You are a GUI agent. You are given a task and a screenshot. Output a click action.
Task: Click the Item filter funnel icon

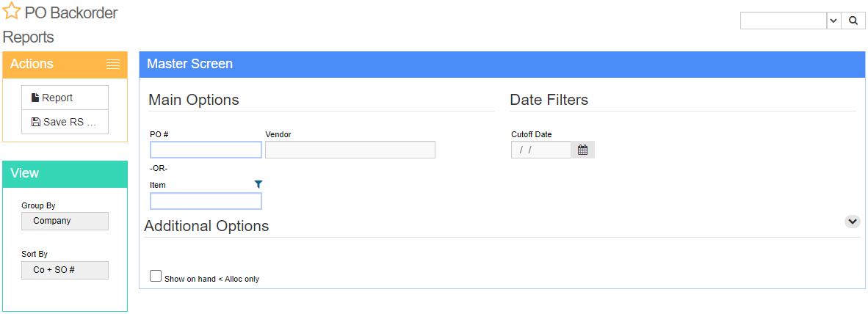[x=258, y=185]
